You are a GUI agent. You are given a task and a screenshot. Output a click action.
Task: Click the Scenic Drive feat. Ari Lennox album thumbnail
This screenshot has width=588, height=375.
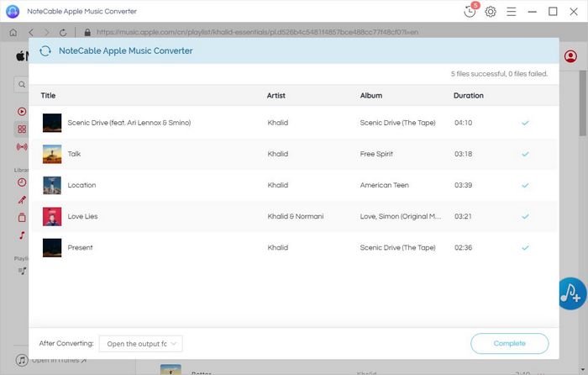point(52,123)
